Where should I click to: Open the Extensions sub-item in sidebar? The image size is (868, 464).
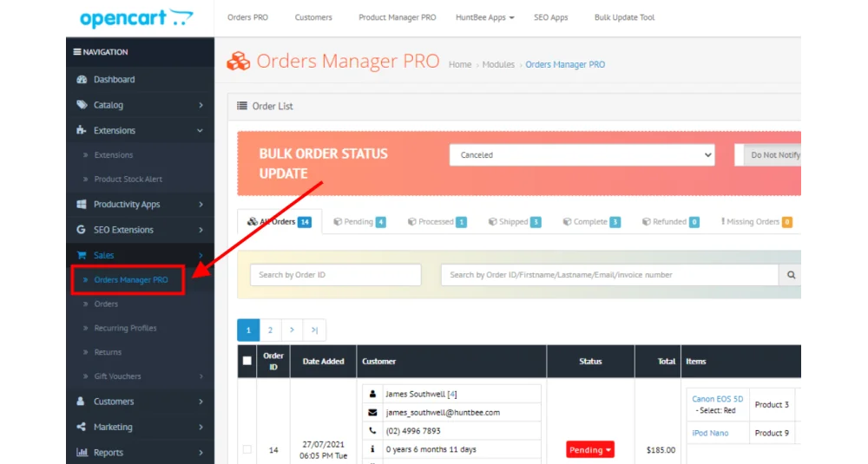114,155
